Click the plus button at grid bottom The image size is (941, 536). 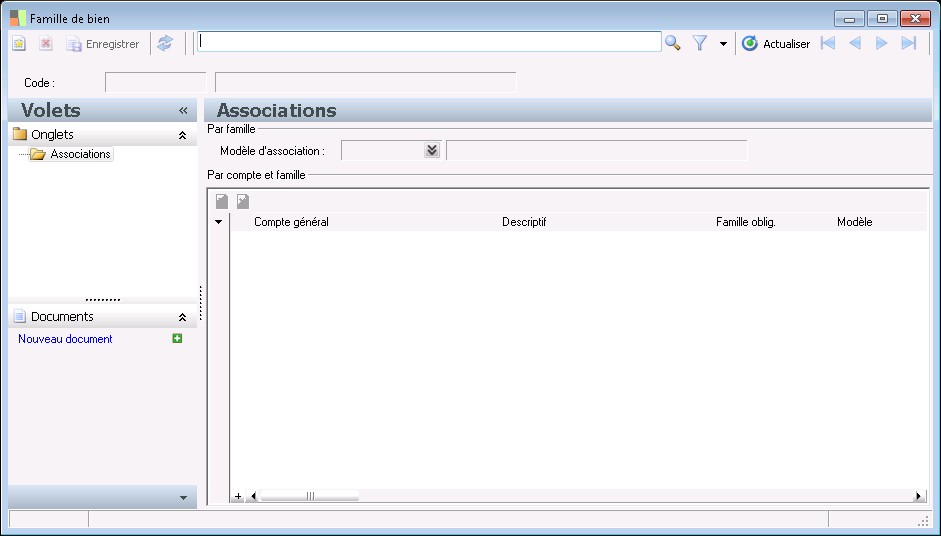click(x=238, y=496)
